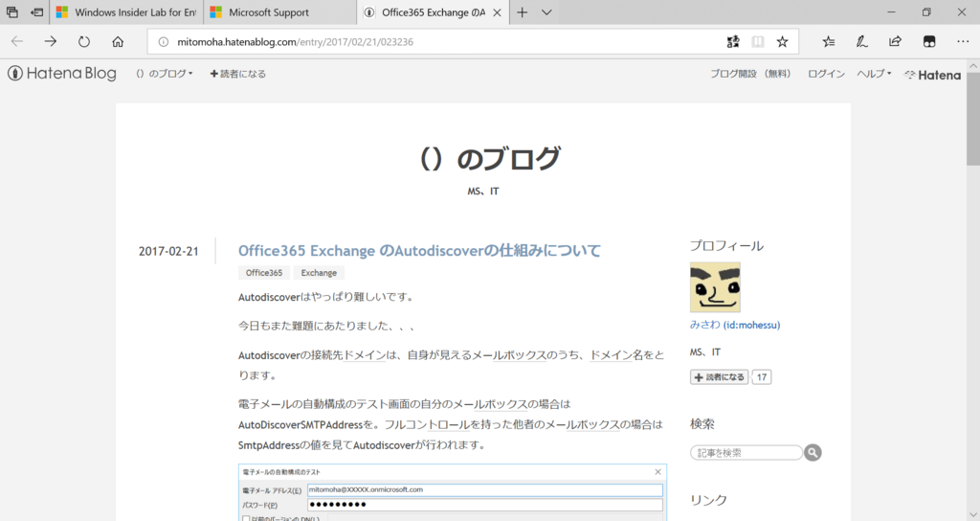
Task: Click the extension icon beside share
Action: 929,42
